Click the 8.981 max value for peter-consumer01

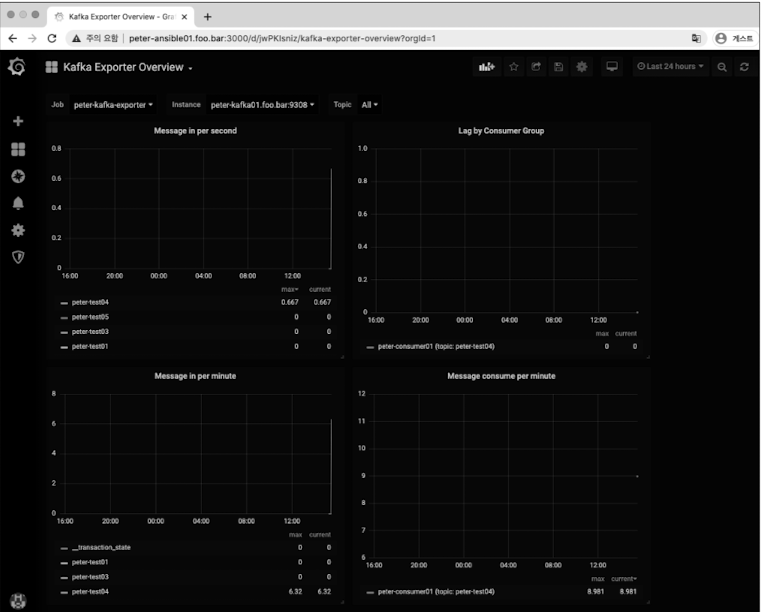coord(595,592)
